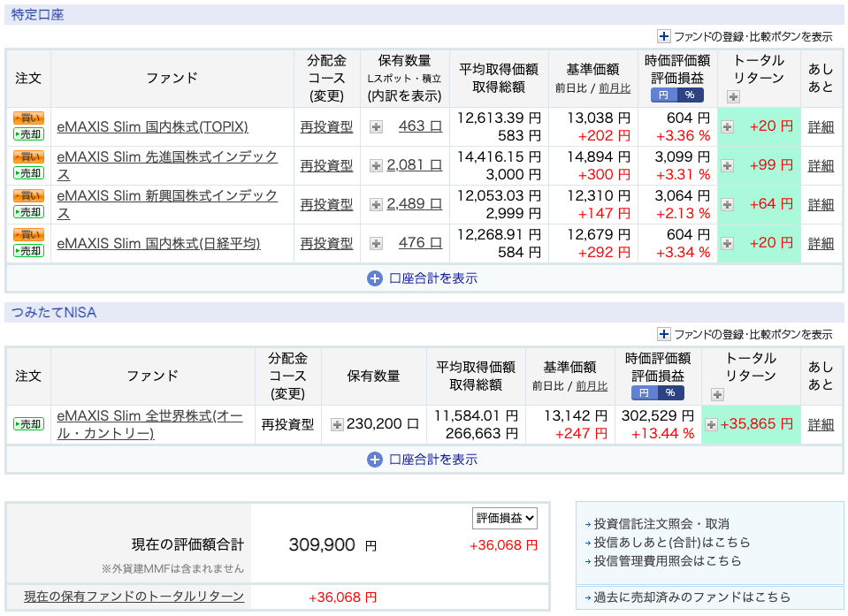
Task: Click plus icon under トータルリターン header in つみたてNISA
Action: click(x=718, y=395)
